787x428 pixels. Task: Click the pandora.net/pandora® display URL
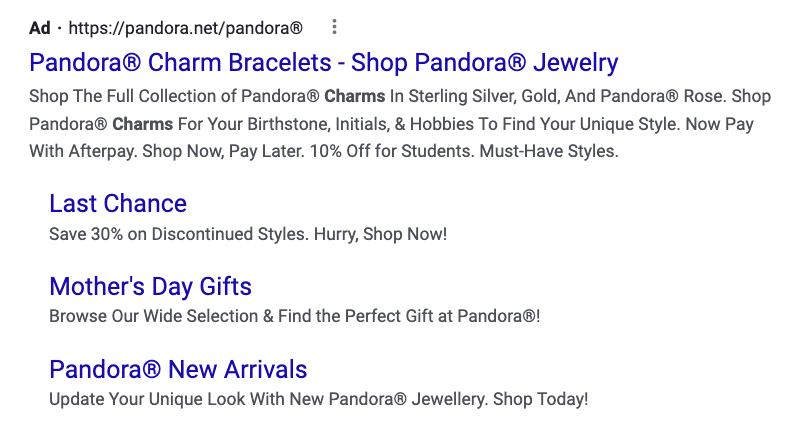click(x=186, y=28)
